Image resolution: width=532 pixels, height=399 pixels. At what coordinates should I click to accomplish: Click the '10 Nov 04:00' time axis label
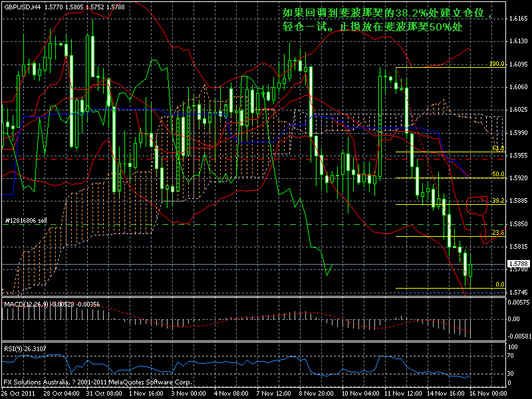[360, 394]
